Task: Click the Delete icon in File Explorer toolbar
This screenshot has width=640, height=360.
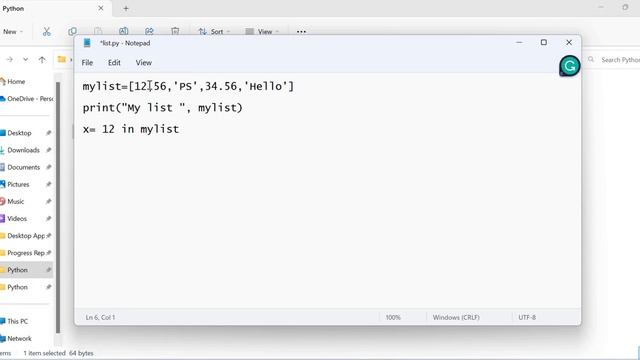Action: point(175,31)
